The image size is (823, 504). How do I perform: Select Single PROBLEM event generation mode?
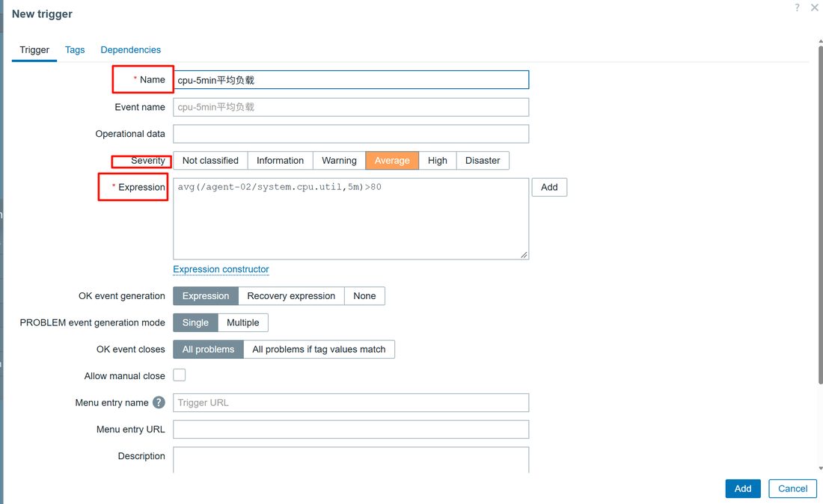[195, 322]
